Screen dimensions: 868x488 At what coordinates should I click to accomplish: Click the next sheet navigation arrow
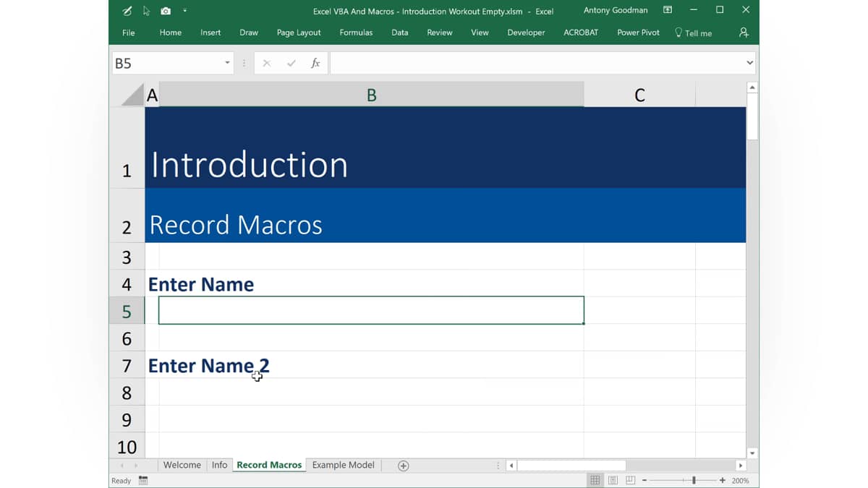coord(135,466)
